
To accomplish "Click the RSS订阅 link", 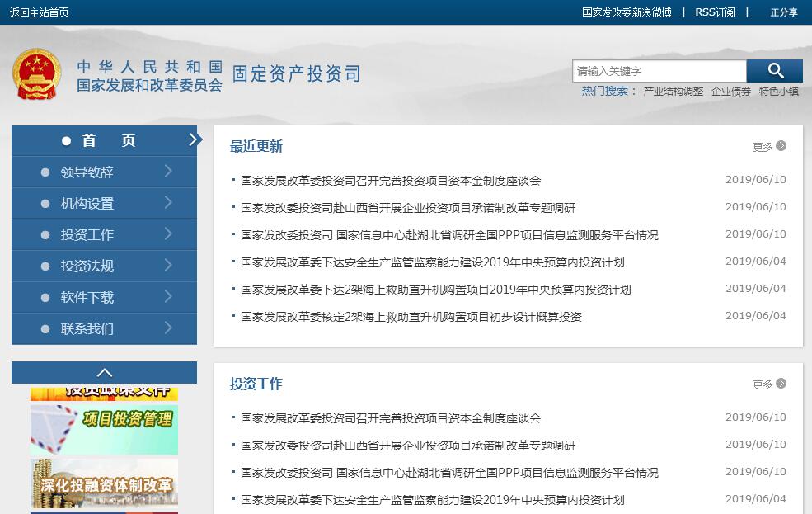I will coord(715,12).
